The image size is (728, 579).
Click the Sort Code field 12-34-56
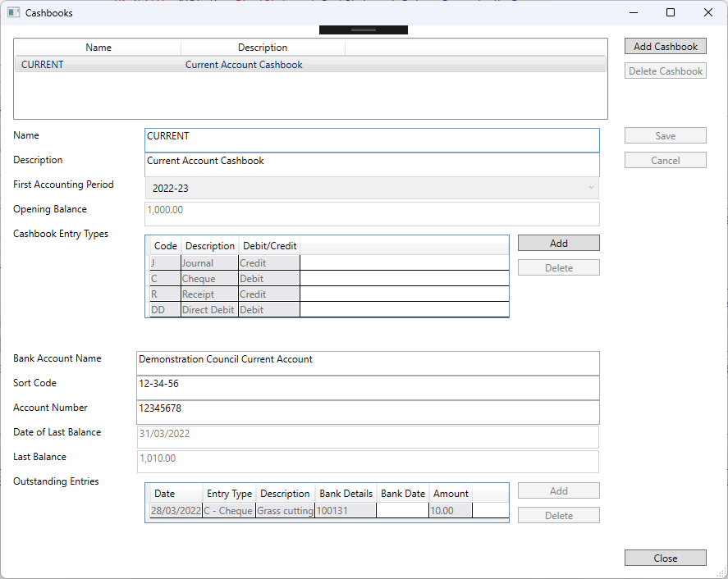point(368,388)
